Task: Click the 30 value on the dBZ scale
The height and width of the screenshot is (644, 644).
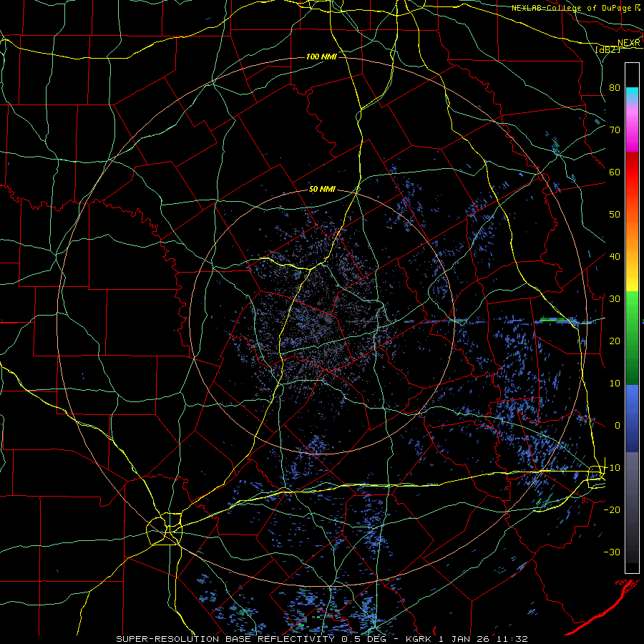Action: (615, 298)
